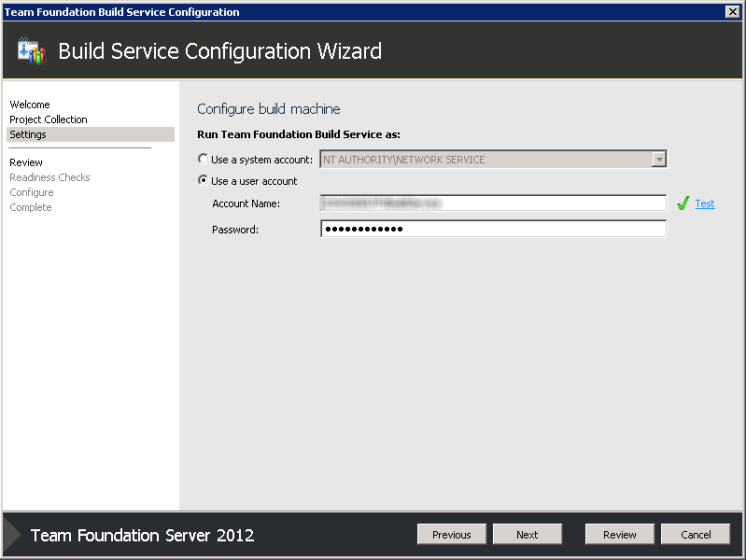Image resolution: width=746 pixels, height=560 pixels.
Task: Click the green check mark beside Test
Action: coord(683,203)
